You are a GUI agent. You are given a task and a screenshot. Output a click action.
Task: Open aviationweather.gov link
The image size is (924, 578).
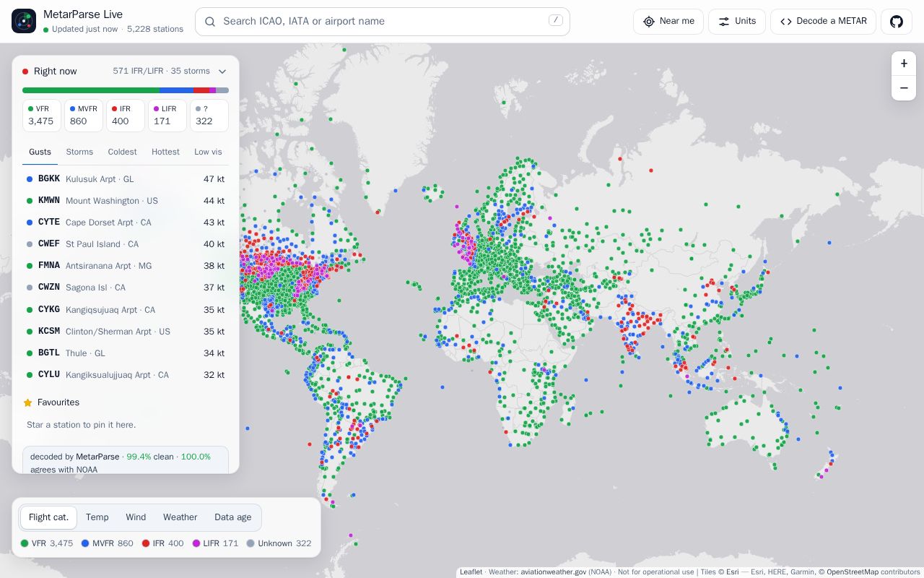click(x=554, y=572)
